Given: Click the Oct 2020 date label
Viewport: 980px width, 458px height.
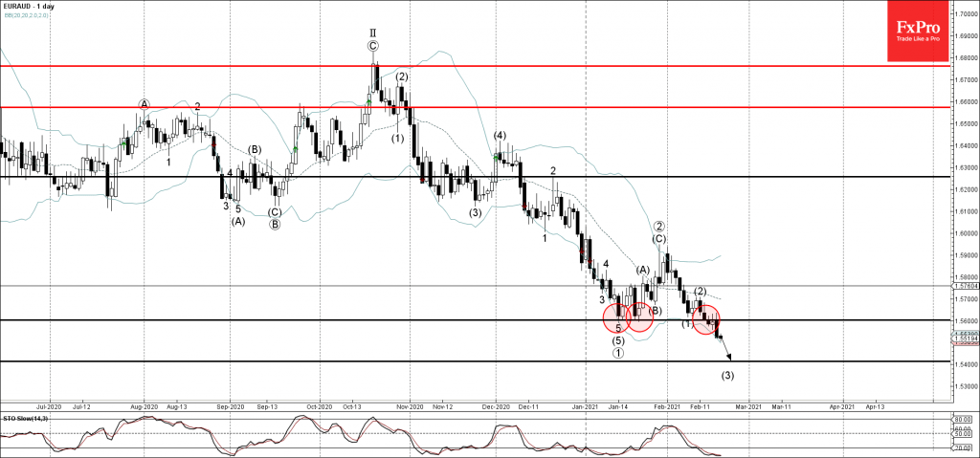Looking at the screenshot, I should point(320,405).
